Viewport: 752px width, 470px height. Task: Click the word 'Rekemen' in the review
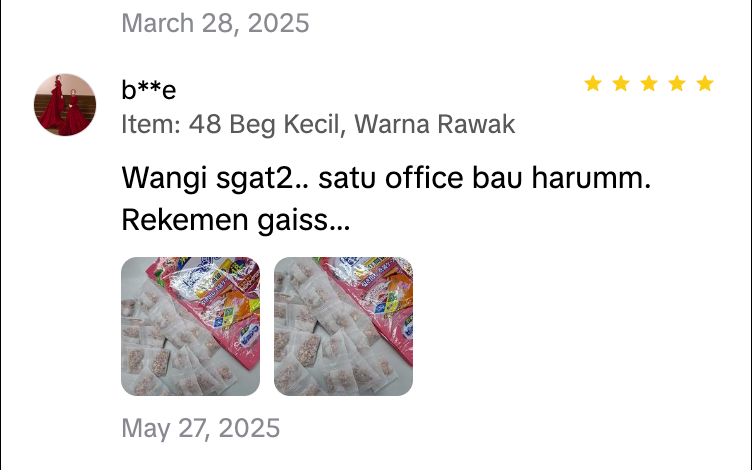(x=185, y=220)
